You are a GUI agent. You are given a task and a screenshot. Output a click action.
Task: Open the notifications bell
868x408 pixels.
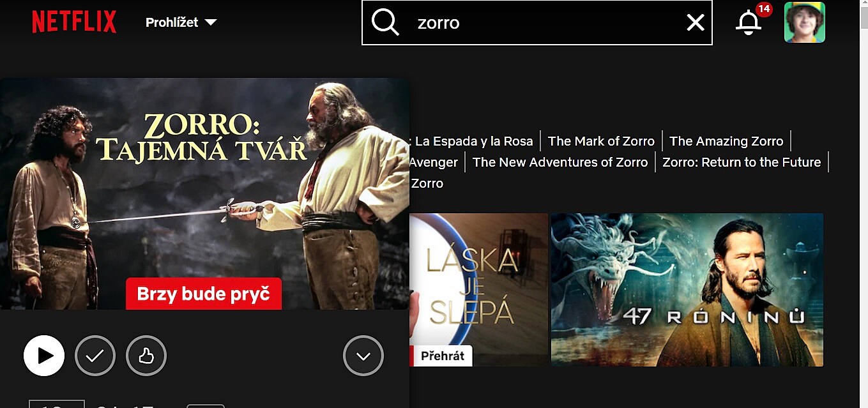749,23
